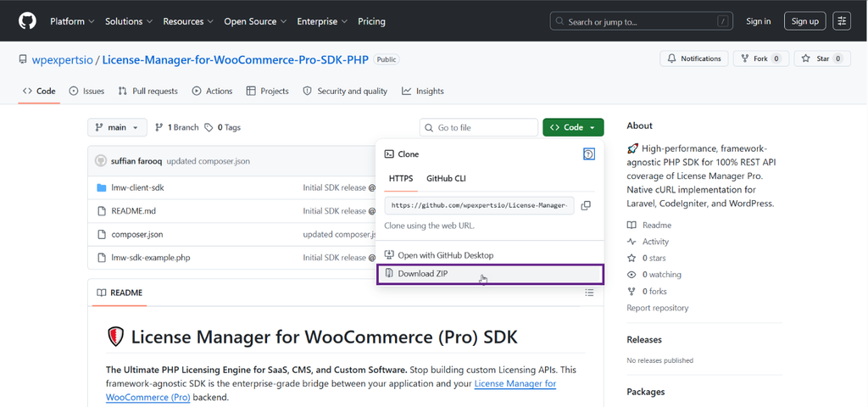Switch to the Issues tab
The height and width of the screenshot is (407, 868).
(x=86, y=92)
